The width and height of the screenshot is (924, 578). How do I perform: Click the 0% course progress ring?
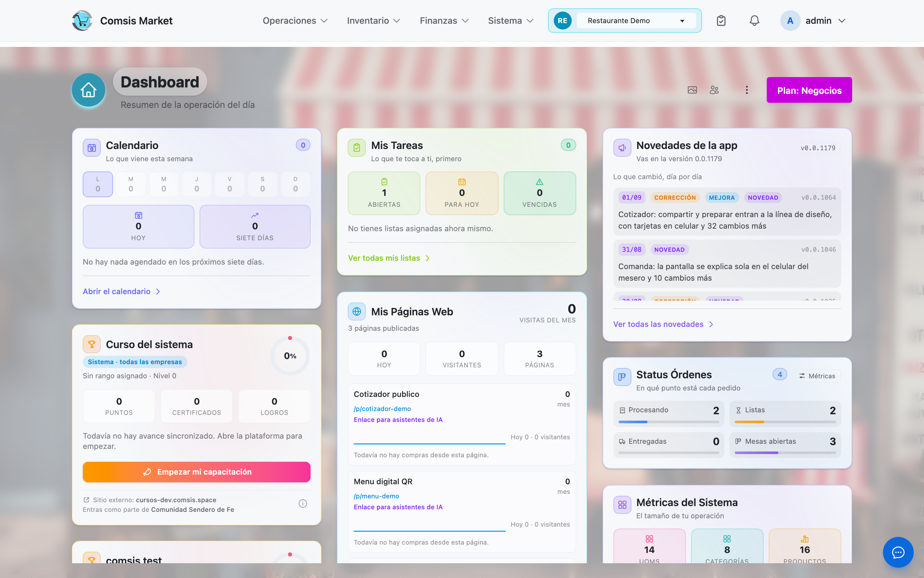(x=290, y=356)
